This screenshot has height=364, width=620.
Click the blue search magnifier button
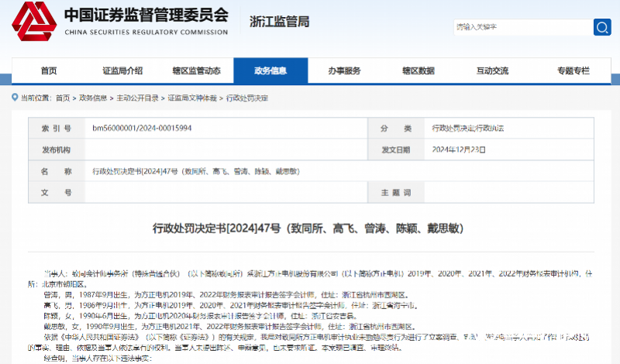[x=601, y=27]
